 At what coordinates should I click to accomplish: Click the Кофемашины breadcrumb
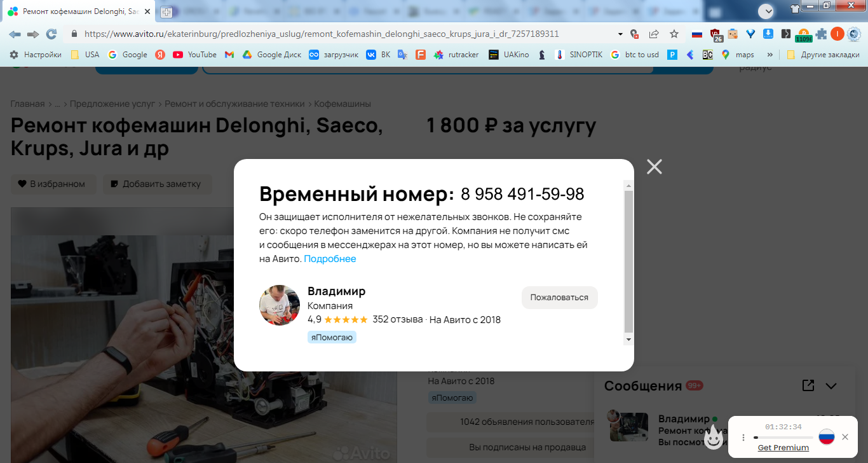click(x=342, y=104)
